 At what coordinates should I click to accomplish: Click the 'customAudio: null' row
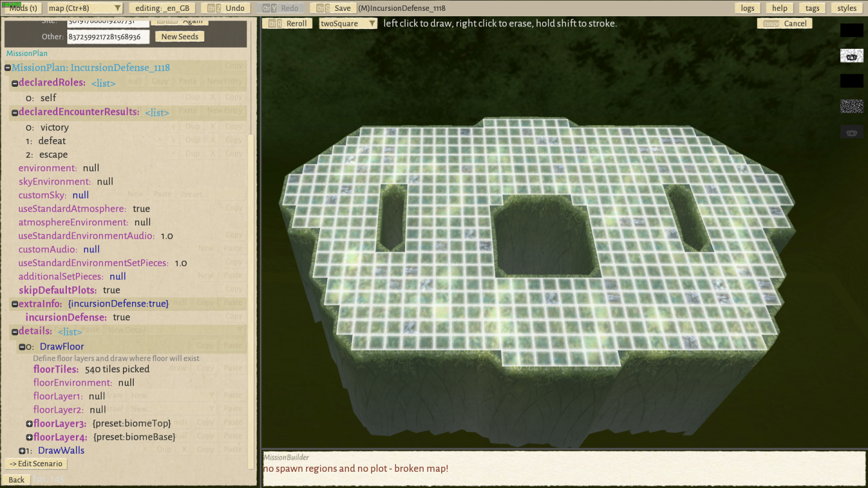coord(59,249)
